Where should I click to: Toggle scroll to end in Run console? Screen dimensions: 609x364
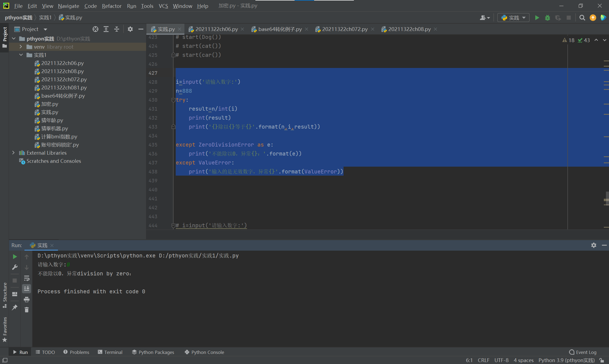pos(27,288)
